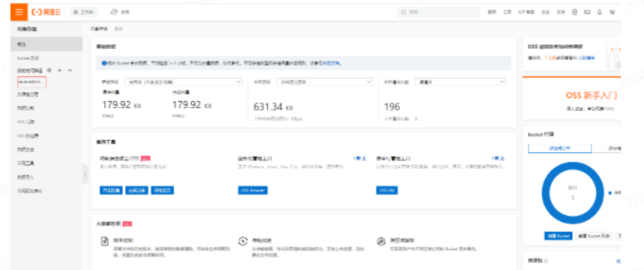Click the OSS Browser download button
The image size is (644, 270).
point(253,190)
